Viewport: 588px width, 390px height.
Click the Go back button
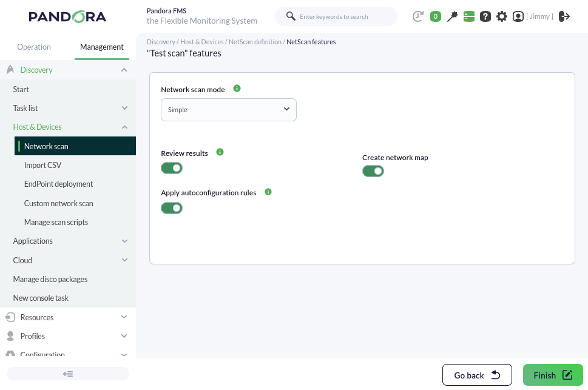pyautogui.click(x=477, y=375)
